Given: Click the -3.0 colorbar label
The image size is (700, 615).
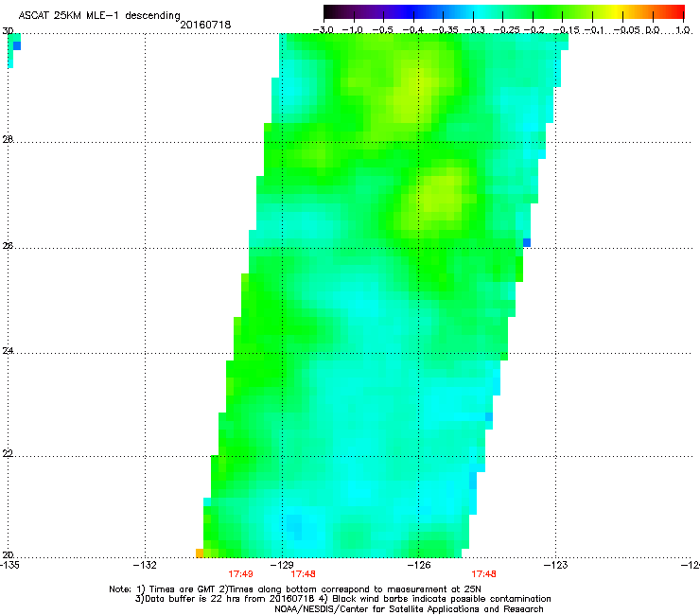Looking at the screenshot, I should coord(324,30).
